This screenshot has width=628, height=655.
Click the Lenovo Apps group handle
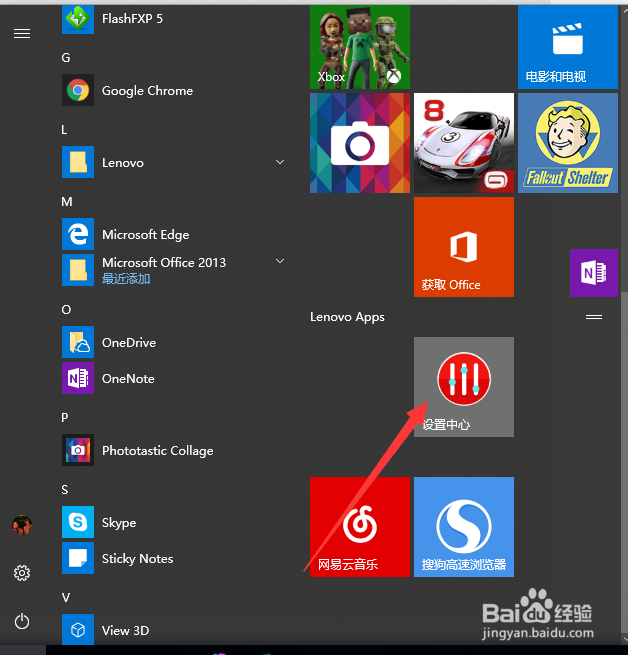(594, 317)
